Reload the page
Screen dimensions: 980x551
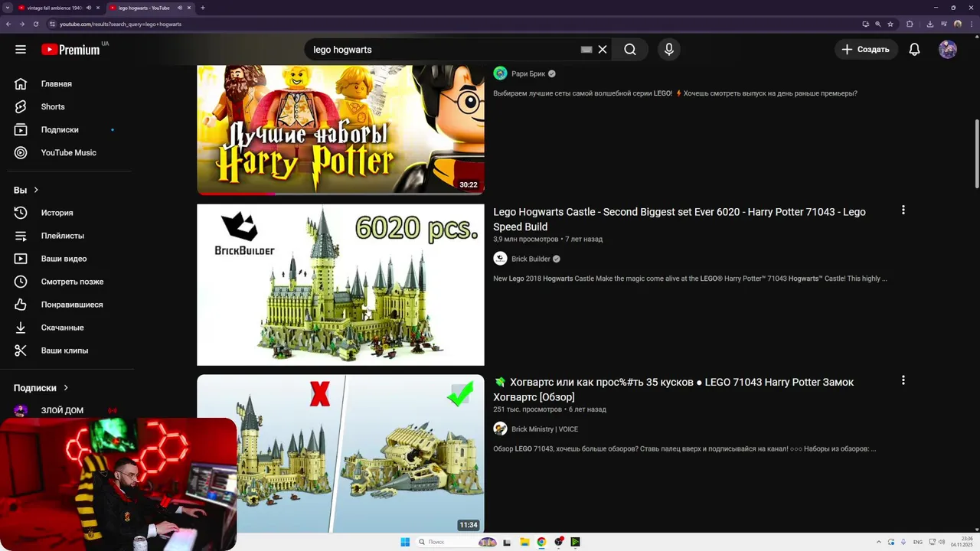click(x=35, y=24)
